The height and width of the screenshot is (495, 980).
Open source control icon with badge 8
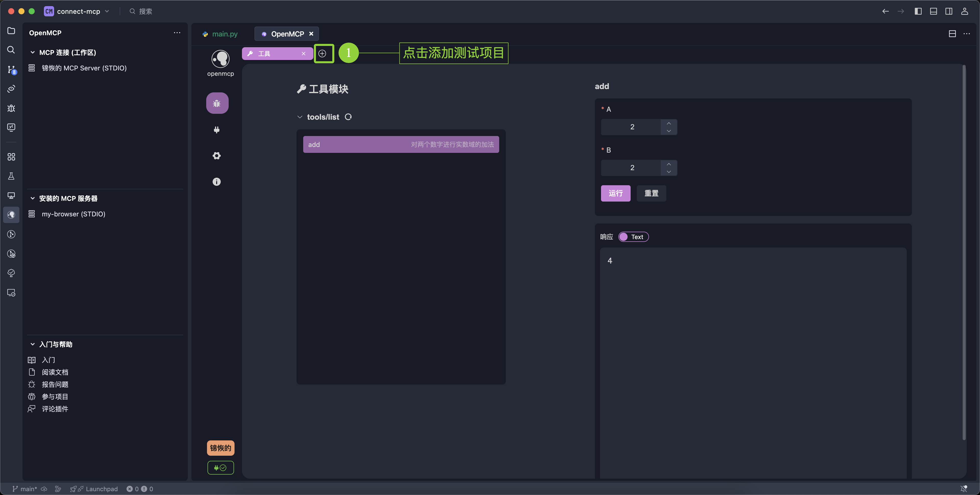[11, 69]
